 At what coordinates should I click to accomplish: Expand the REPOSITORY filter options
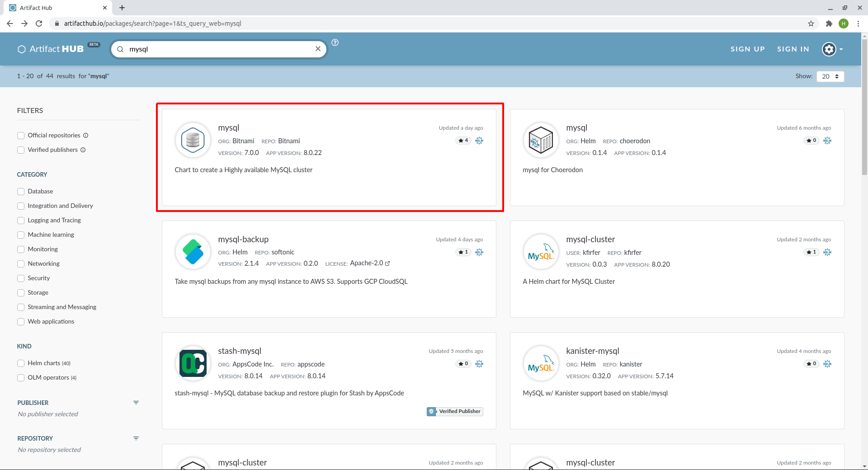click(x=136, y=438)
